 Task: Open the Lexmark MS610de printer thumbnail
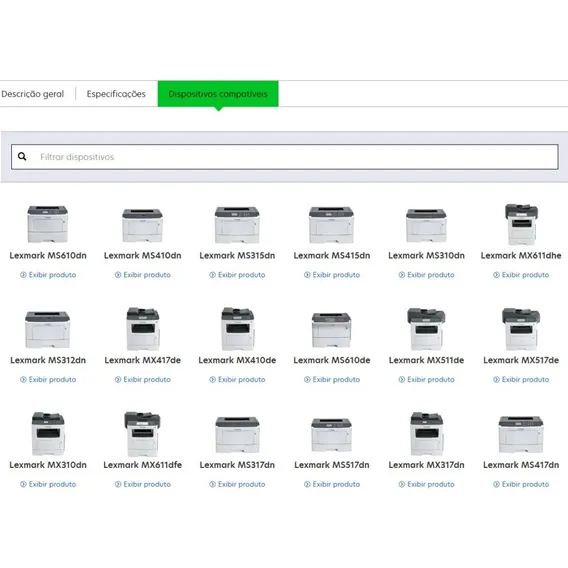tap(331, 330)
